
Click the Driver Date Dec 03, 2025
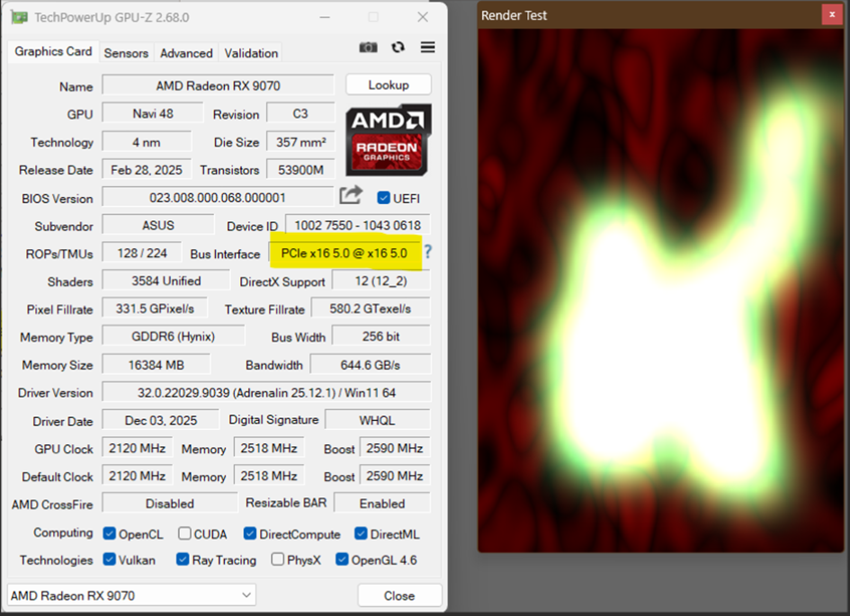point(160,420)
